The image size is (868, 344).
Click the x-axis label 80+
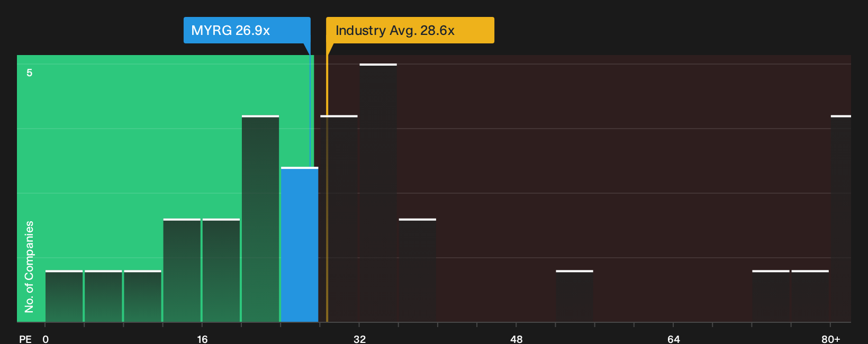point(831,339)
